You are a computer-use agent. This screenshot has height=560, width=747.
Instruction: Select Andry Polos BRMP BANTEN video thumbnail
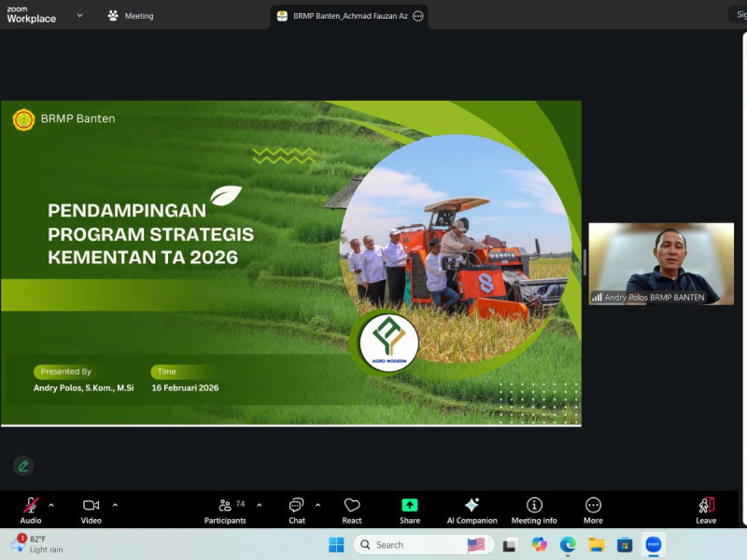(x=661, y=263)
